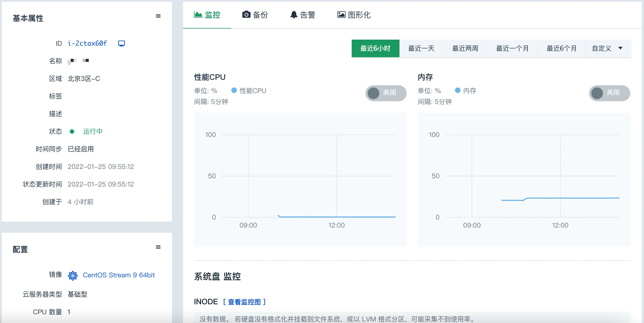Click the 性能CPU legend dot to hide series

[x=234, y=91]
